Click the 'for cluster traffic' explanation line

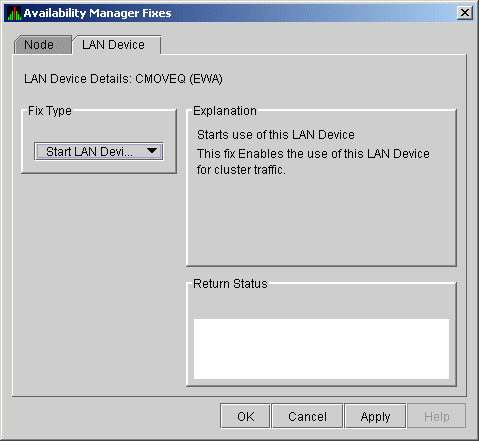click(x=241, y=170)
